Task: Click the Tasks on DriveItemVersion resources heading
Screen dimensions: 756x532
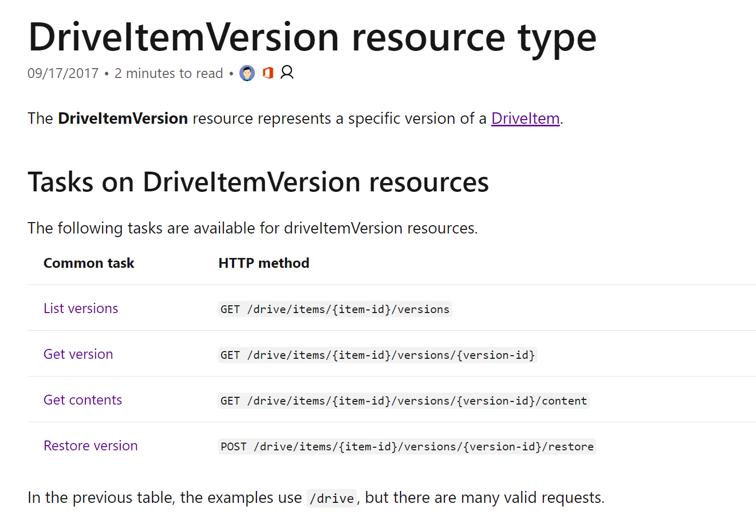Action: (258, 182)
